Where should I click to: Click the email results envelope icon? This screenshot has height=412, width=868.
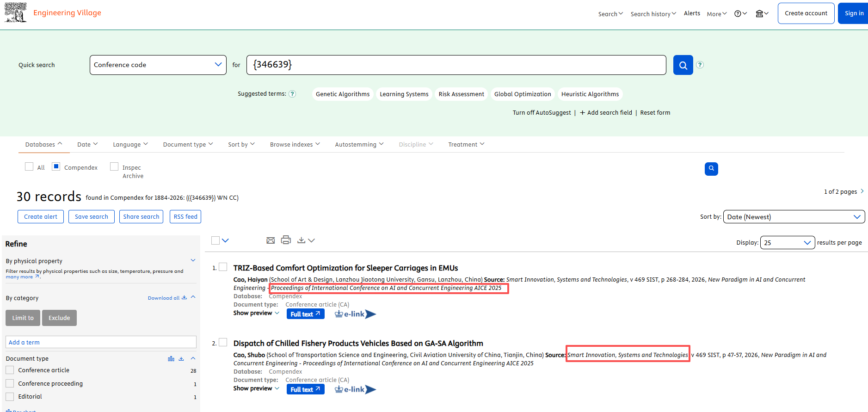coord(271,240)
